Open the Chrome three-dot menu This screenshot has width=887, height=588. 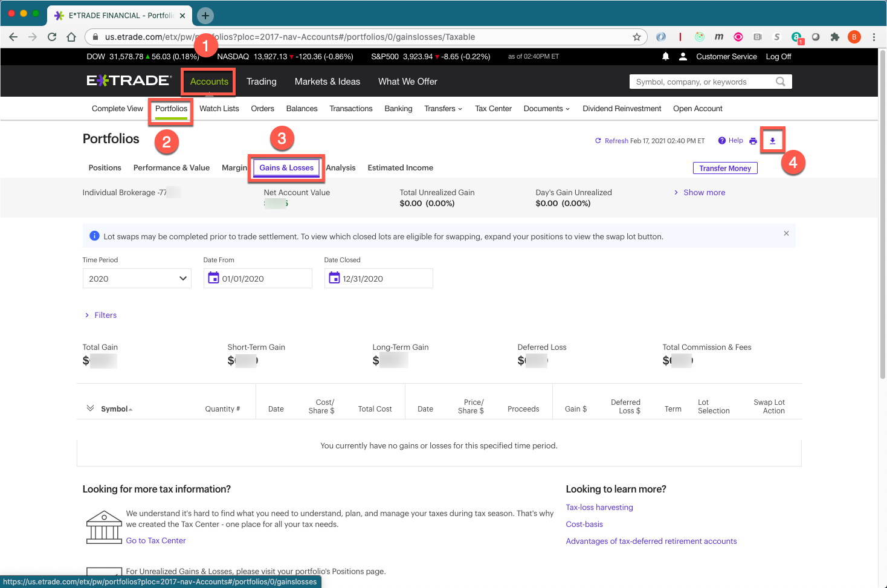pos(874,37)
